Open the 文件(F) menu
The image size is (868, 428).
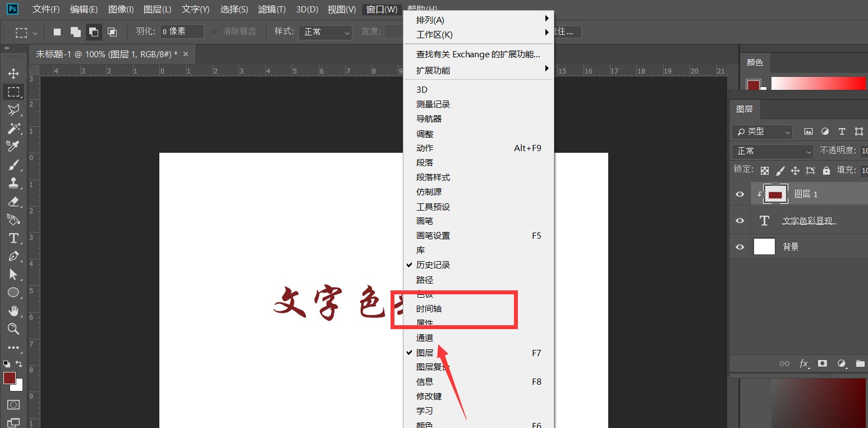(x=46, y=10)
